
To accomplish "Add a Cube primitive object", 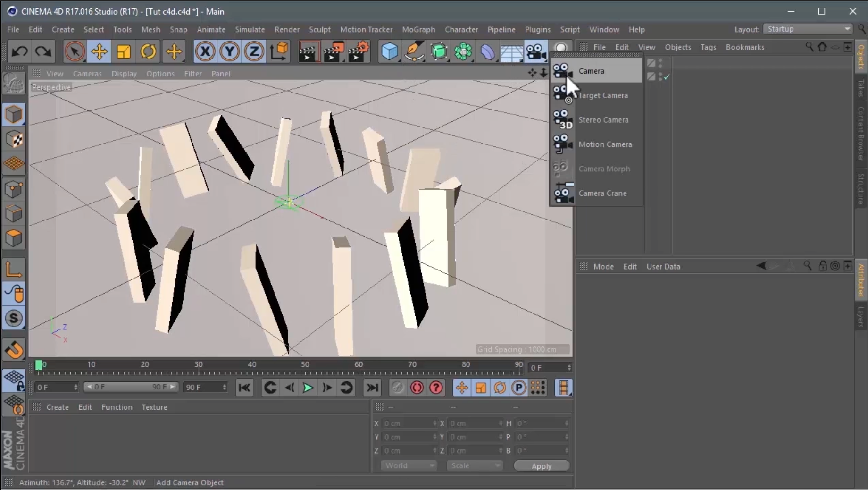I will click(x=390, y=51).
